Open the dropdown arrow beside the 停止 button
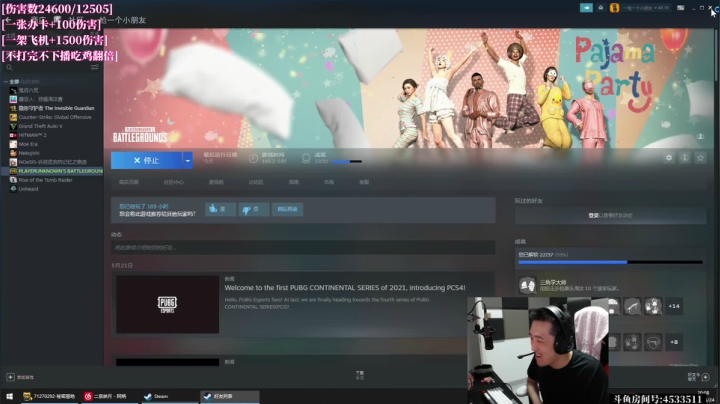 pyautogui.click(x=188, y=160)
